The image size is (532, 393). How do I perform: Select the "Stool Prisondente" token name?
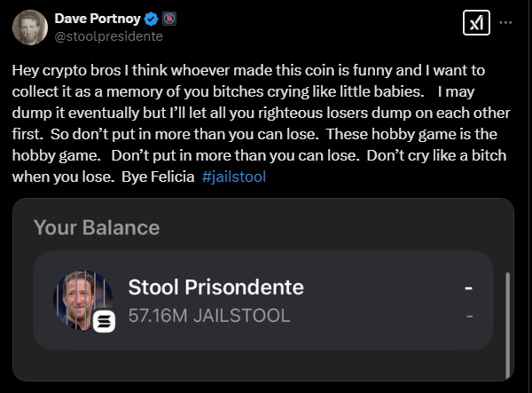tap(216, 287)
